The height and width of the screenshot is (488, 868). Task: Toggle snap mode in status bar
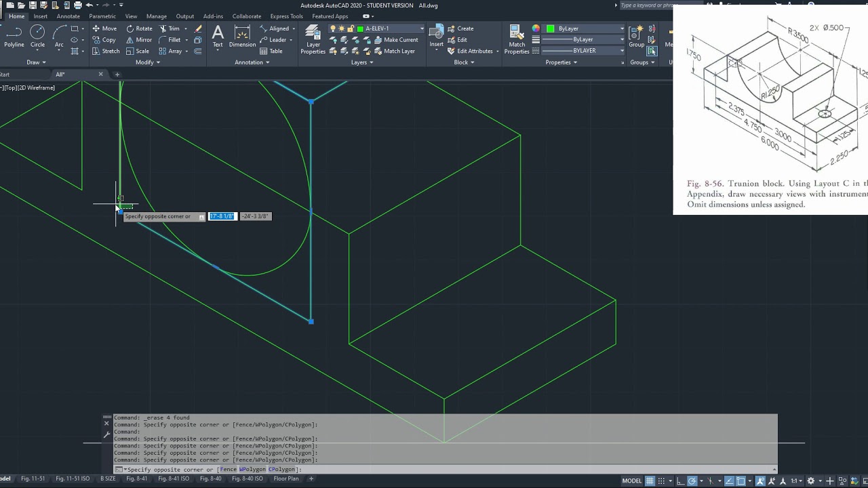click(x=660, y=481)
